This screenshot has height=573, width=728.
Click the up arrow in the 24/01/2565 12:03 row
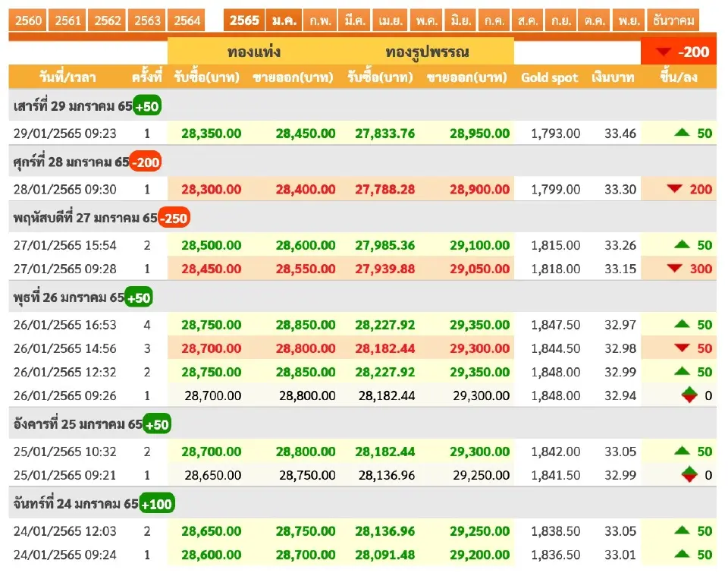682,530
